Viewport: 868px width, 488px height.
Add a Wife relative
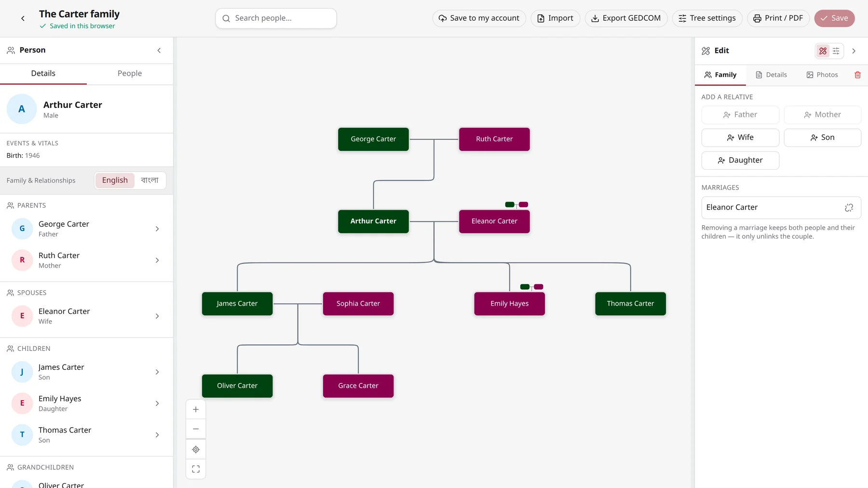click(740, 137)
